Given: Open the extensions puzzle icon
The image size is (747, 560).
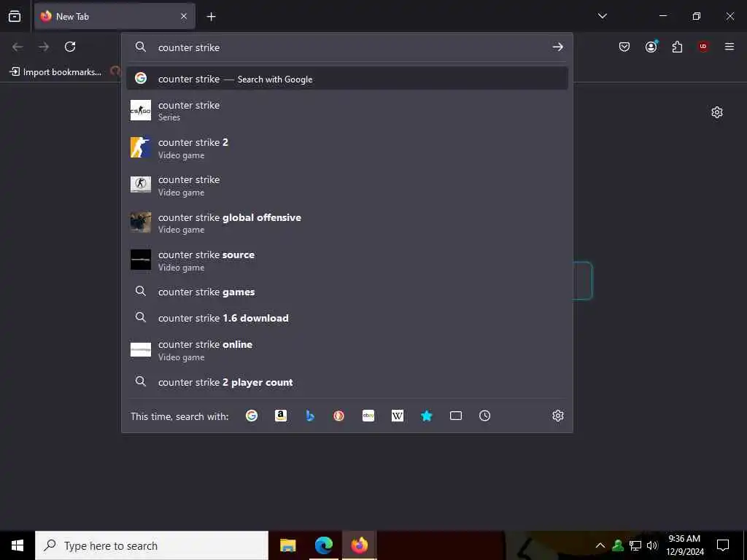Looking at the screenshot, I should tap(677, 47).
